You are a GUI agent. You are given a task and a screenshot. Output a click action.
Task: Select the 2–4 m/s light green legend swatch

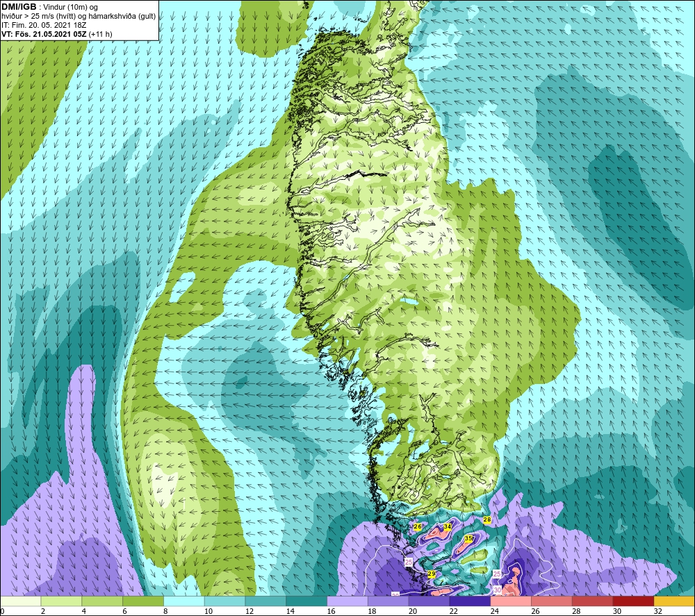click(x=61, y=601)
